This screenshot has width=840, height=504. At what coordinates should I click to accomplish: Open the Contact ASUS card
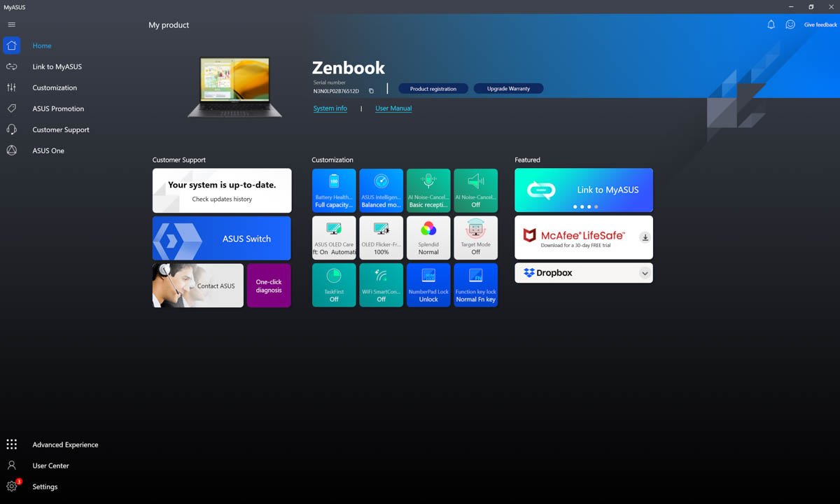tap(198, 286)
